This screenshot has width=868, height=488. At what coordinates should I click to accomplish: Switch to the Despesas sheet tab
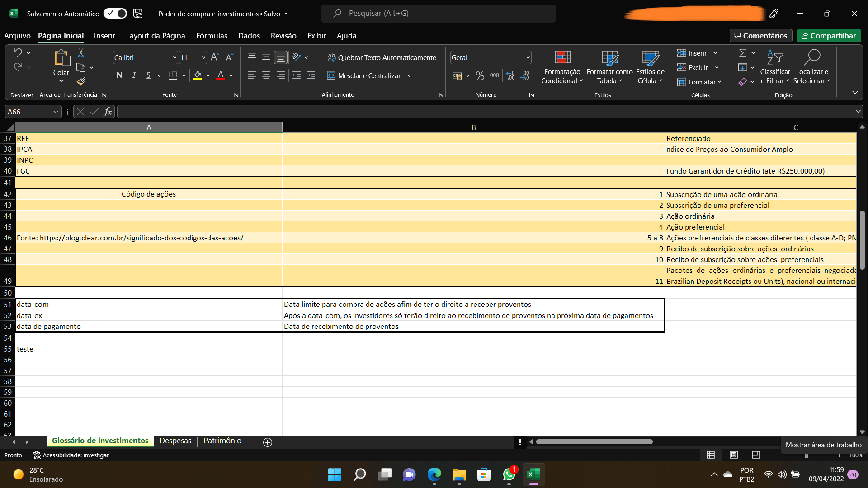point(175,441)
